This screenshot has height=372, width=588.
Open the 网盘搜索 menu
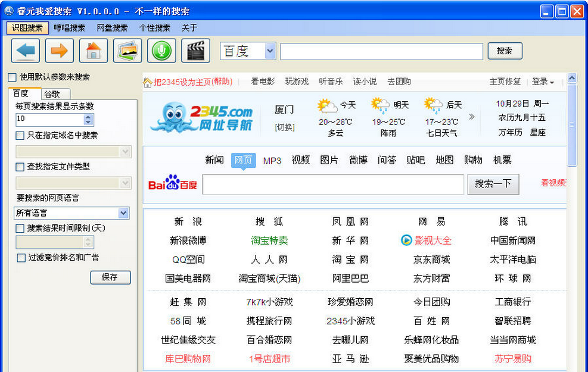tap(112, 28)
